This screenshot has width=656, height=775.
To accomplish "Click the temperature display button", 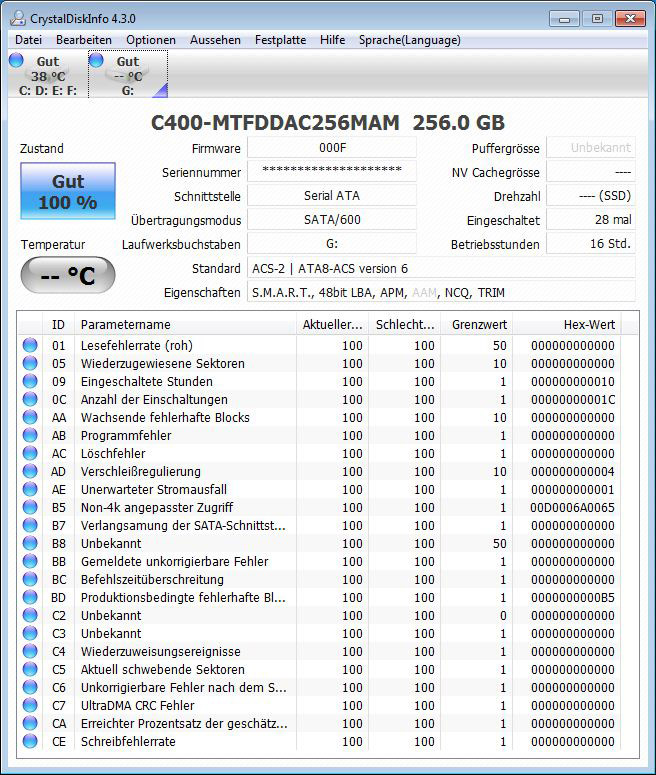I will click(68, 275).
